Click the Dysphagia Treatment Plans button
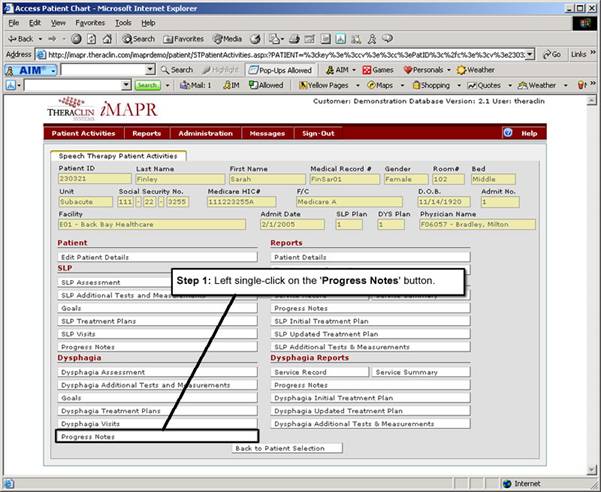Image resolution: width=601 pixels, height=492 pixels. pos(157,411)
